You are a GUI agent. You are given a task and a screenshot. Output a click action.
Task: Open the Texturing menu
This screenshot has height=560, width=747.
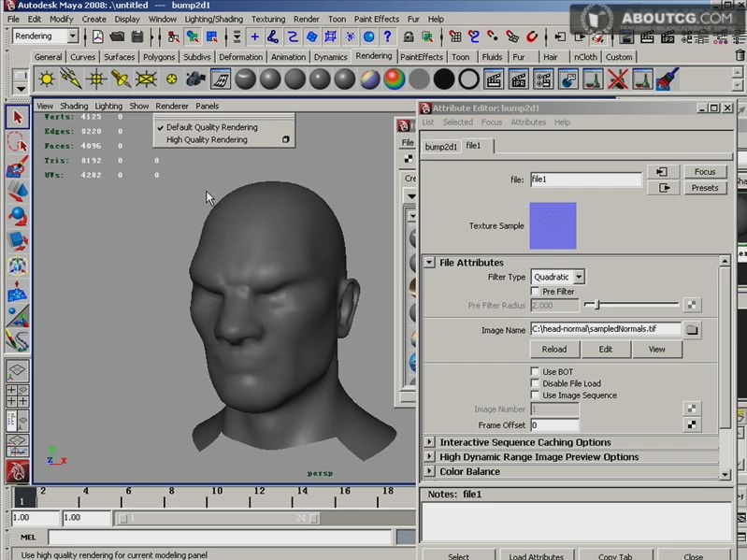pyautogui.click(x=268, y=19)
